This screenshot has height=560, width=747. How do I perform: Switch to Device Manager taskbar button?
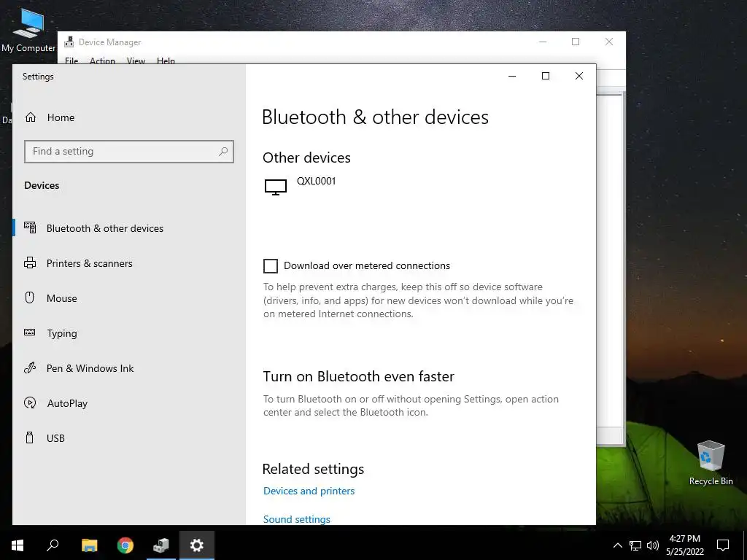pyautogui.click(x=161, y=545)
